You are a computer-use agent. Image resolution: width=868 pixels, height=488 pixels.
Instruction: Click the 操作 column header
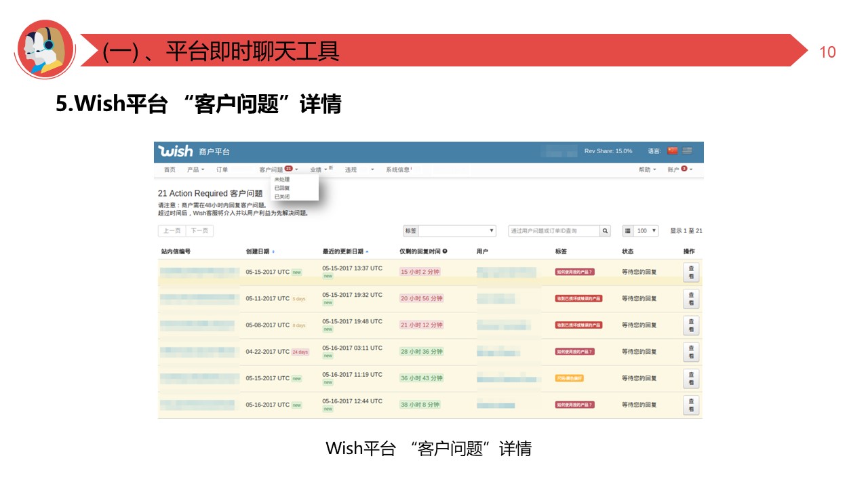tap(689, 251)
